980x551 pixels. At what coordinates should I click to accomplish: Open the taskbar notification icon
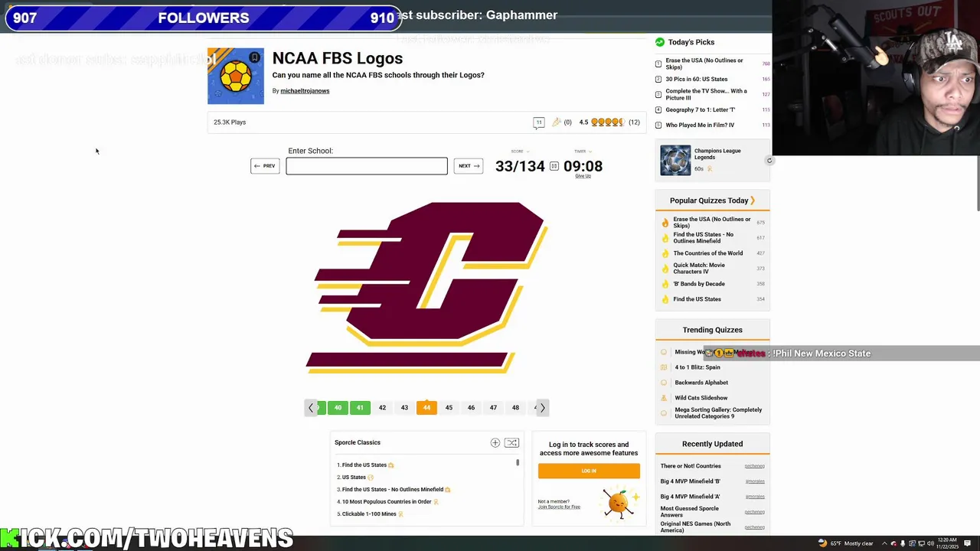968,543
